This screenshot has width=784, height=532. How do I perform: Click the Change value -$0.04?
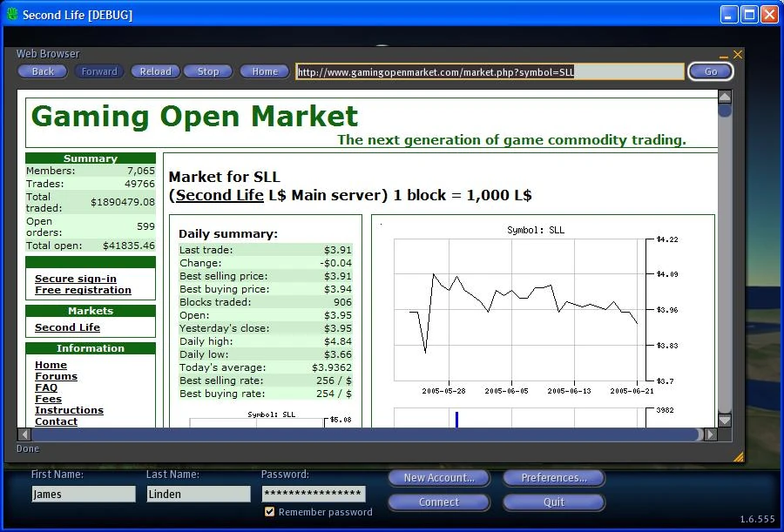[335, 262]
